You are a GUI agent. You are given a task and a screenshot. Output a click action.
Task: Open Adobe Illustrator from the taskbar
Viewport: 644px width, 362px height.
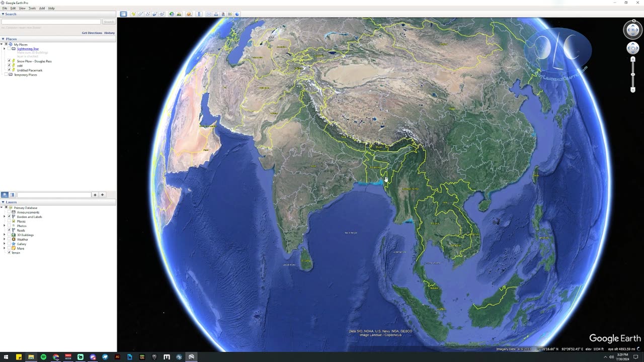[x=117, y=357]
